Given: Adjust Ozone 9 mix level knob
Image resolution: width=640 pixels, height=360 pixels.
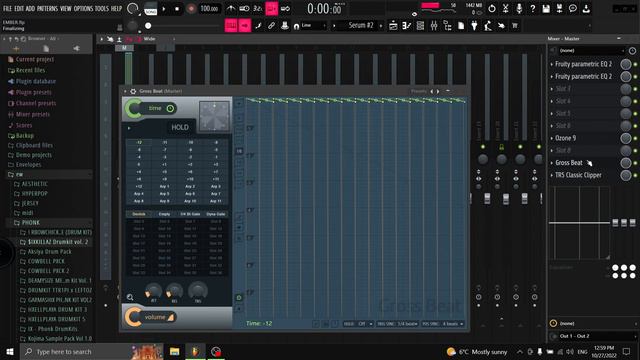Looking at the screenshot, I should pos(626,138).
